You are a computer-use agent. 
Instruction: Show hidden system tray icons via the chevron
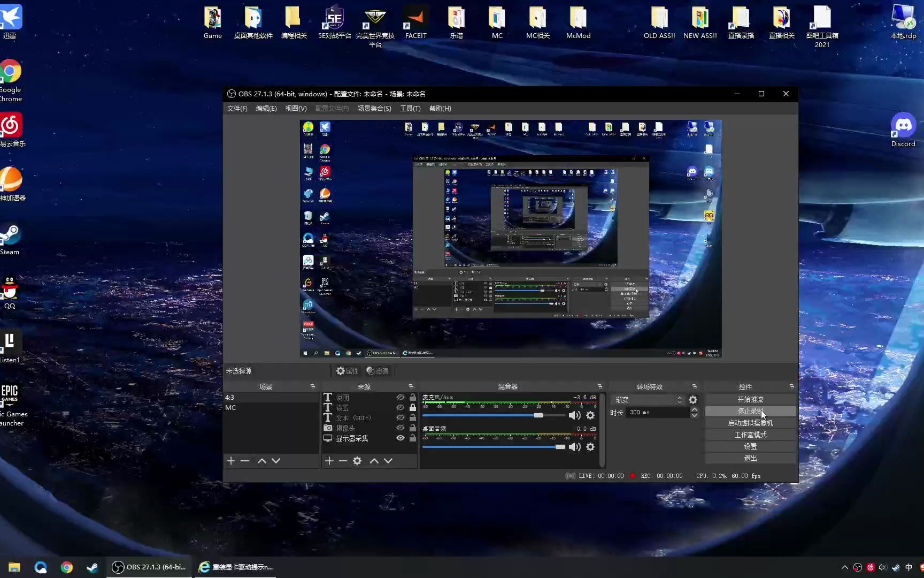click(845, 567)
